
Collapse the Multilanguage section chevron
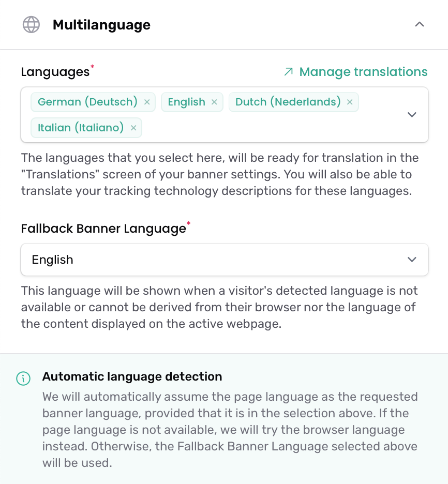(x=419, y=24)
